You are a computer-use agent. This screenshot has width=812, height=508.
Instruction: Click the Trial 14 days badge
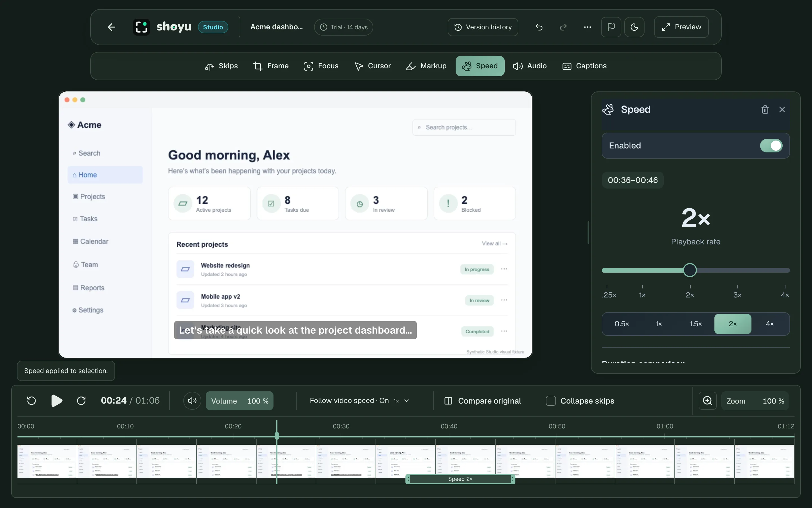344,27
